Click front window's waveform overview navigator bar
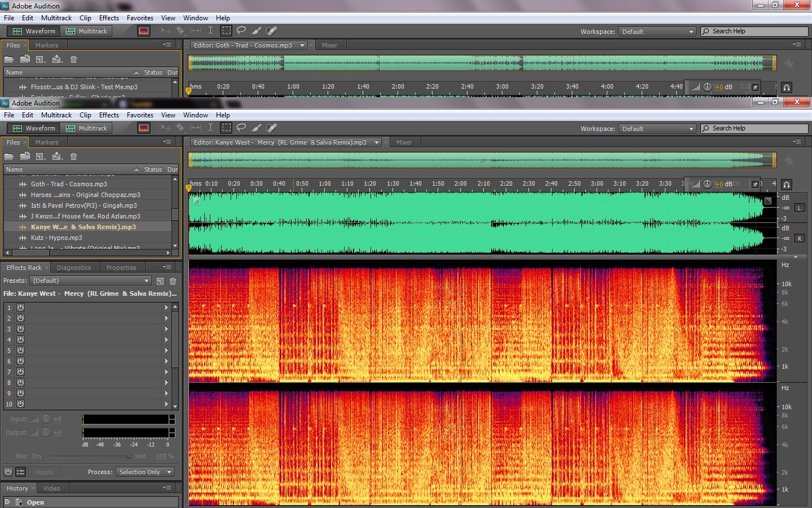Image resolution: width=812 pixels, height=508 pixels. click(x=482, y=160)
